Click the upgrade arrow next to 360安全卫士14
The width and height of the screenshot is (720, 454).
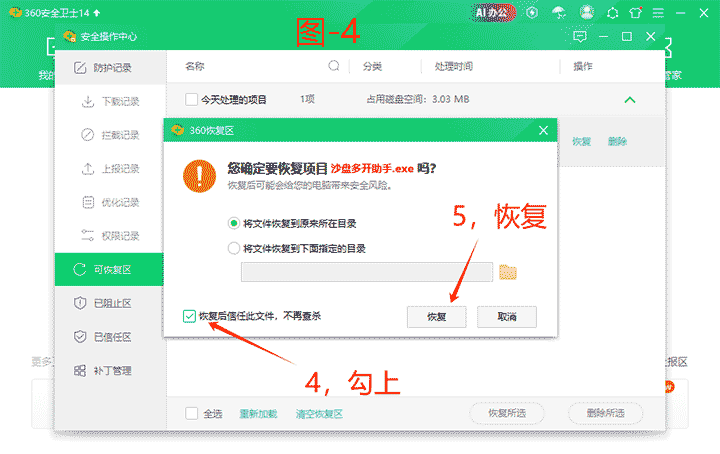click(96, 13)
